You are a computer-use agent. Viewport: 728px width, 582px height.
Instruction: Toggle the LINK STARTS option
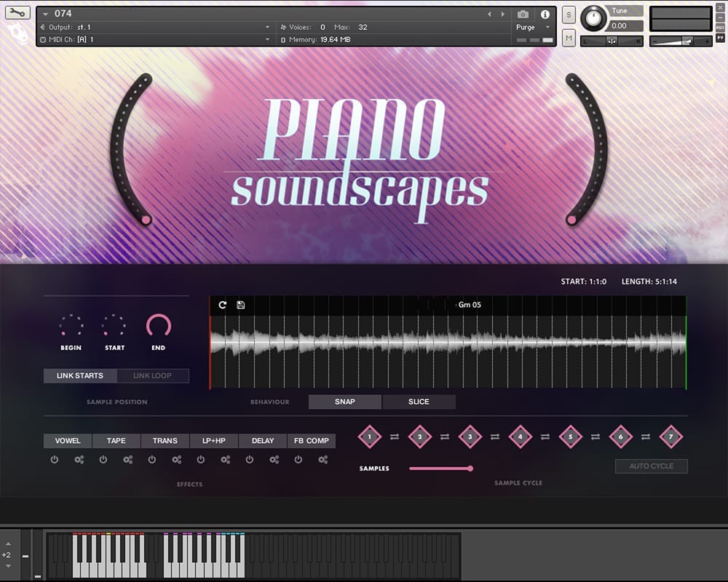click(x=80, y=375)
